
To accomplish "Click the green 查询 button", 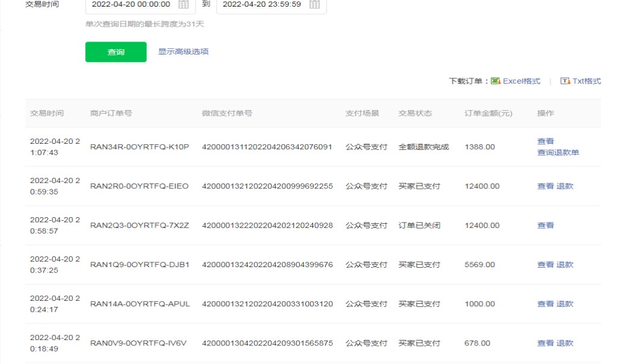I will click(116, 52).
